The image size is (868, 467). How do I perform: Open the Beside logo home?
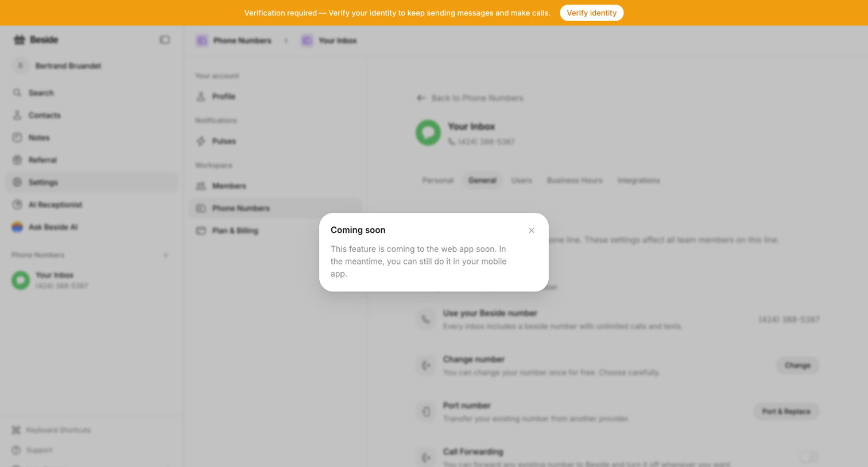[x=36, y=40]
